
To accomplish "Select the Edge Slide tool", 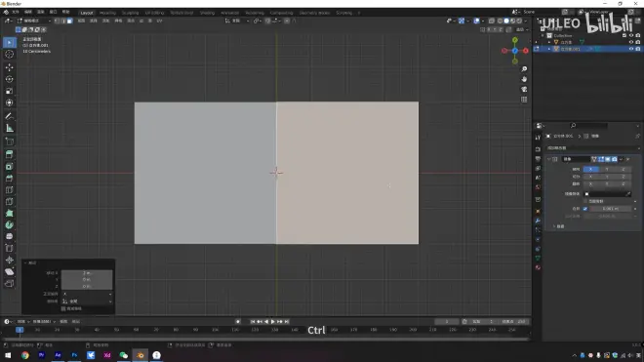I will tap(10, 248).
